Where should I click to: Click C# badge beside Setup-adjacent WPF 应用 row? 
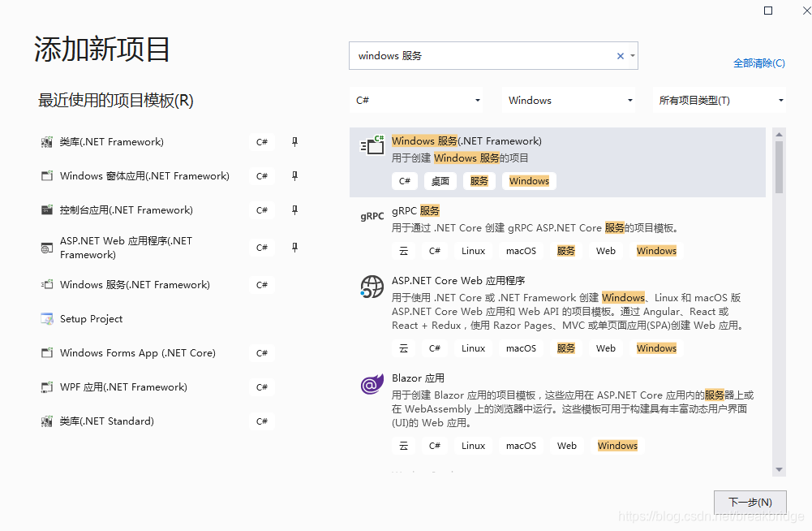tap(261, 387)
